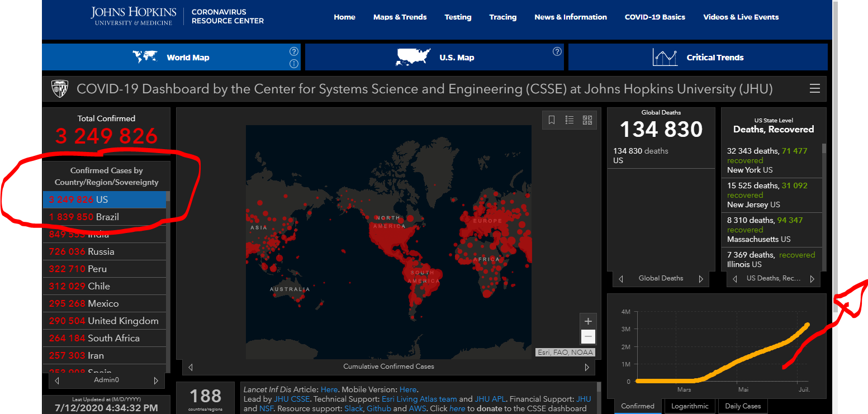This screenshot has height=414, width=868.
Task: Go to previous page left of Admin0
Action: [x=57, y=380]
